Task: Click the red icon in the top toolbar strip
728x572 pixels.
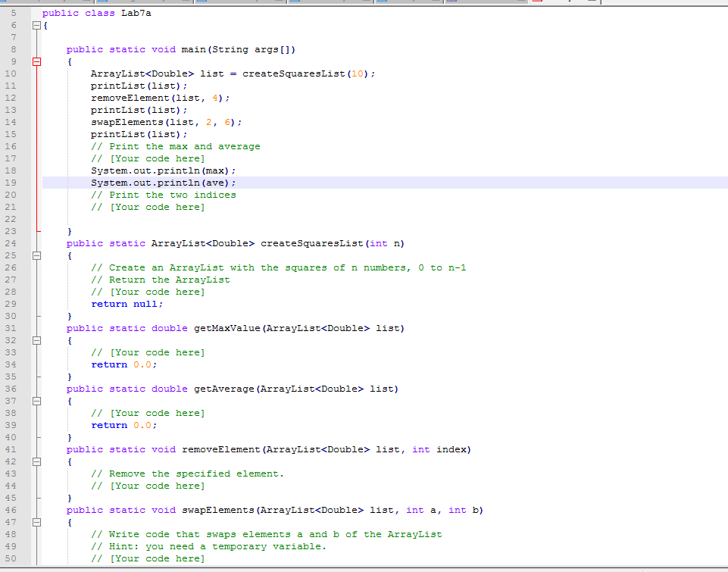Action: pos(536,3)
